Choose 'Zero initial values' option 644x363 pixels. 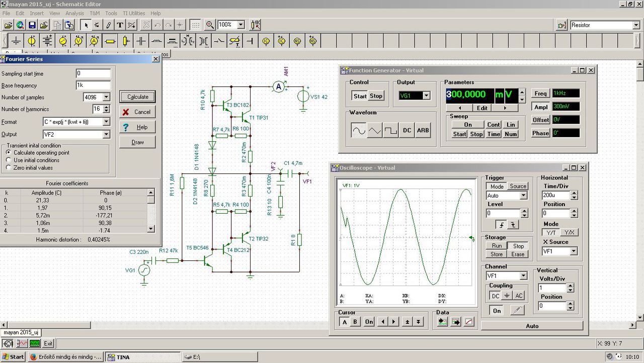(x=9, y=168)
